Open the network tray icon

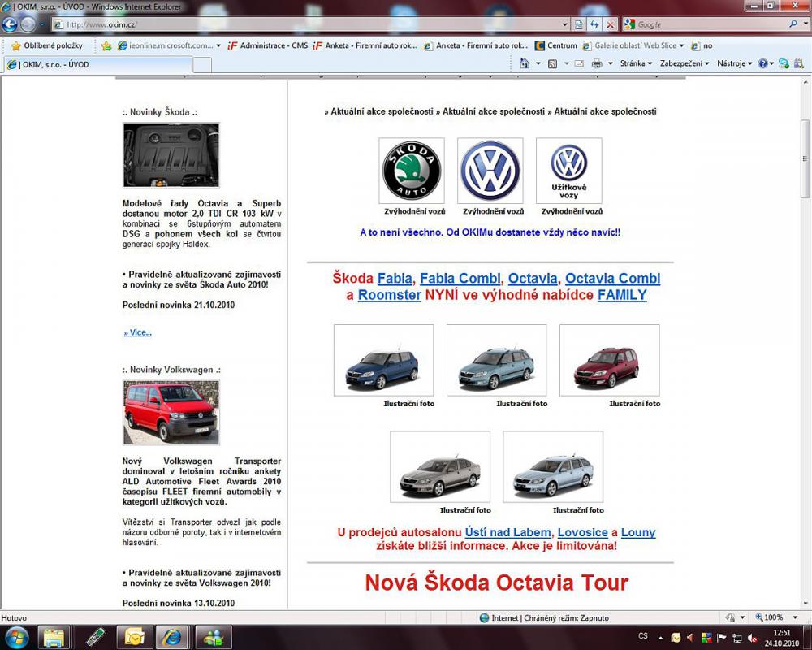point(737,638)
